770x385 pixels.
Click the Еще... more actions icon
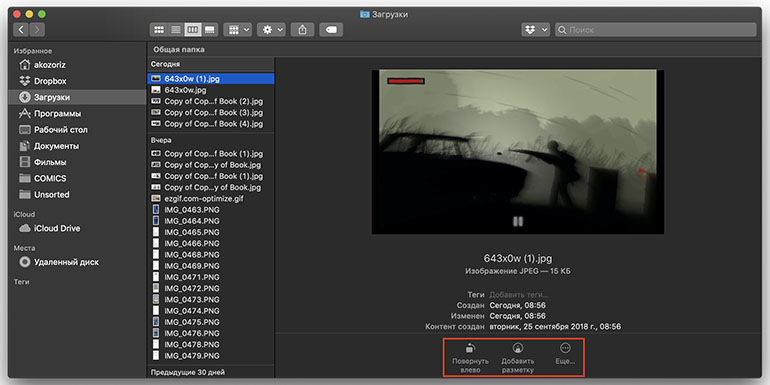click(565, 348)
